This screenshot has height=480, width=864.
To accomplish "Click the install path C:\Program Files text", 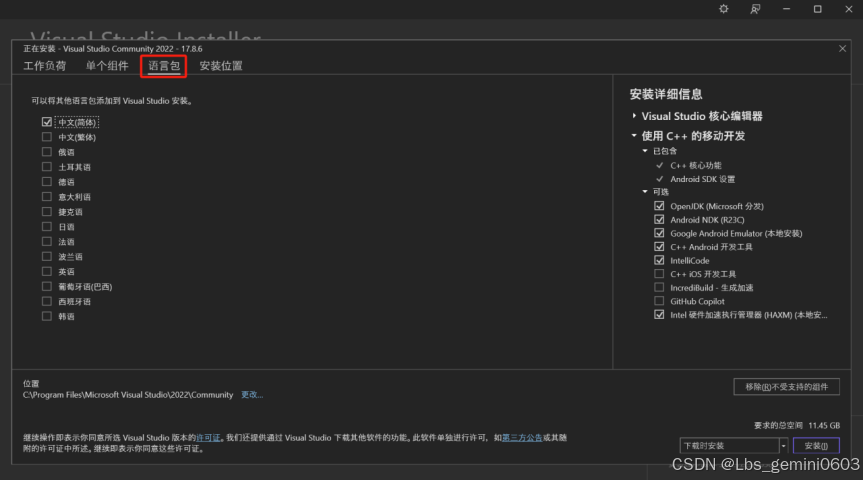I will click(x=128, y=395).
